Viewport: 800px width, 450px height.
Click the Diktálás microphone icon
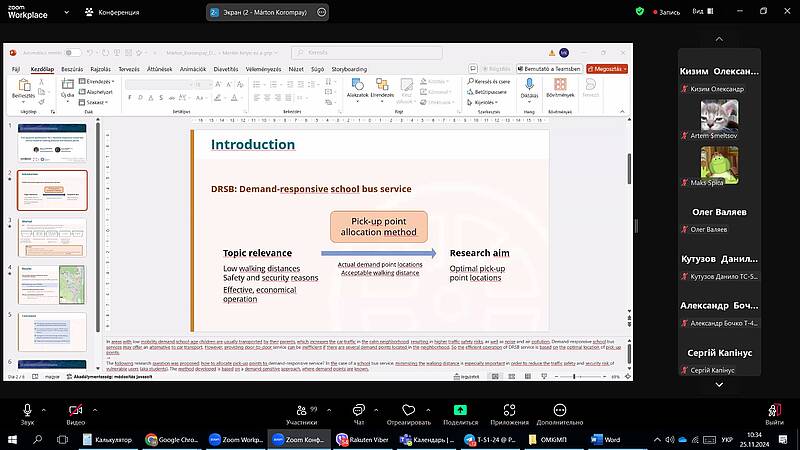[529, 85]
